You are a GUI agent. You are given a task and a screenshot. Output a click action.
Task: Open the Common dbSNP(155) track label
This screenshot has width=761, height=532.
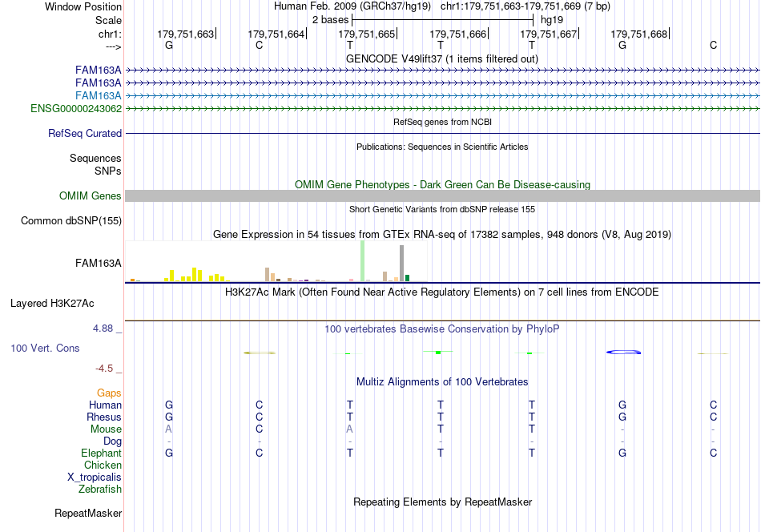[71, 221]
